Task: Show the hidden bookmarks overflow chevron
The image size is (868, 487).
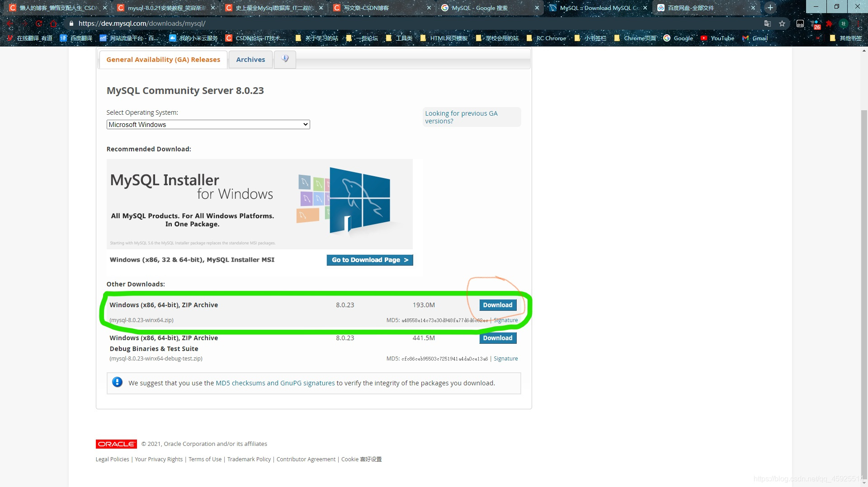Action: click(818, 38)
